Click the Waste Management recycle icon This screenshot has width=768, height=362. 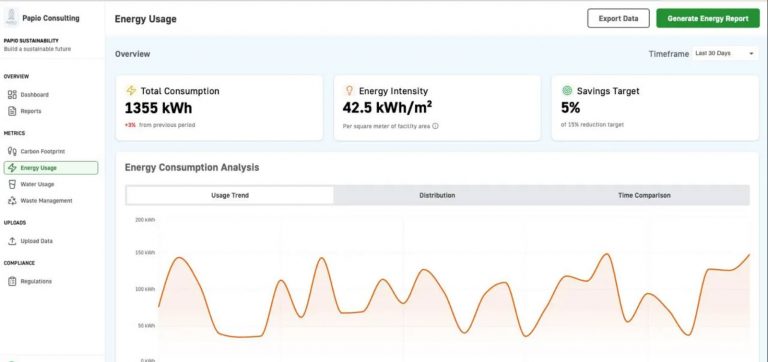12,201
